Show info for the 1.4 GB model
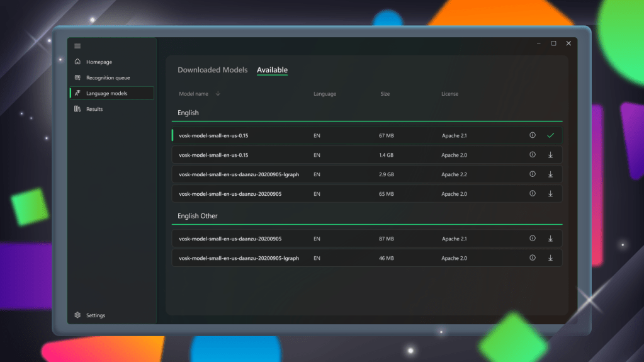This screenshot has width=644, height=362. point(533,155)
